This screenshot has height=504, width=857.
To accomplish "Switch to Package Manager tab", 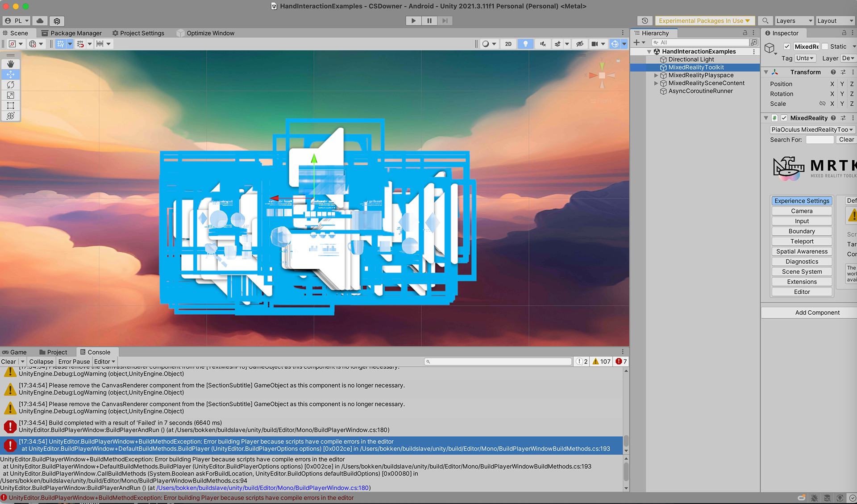I will (71, 33).
